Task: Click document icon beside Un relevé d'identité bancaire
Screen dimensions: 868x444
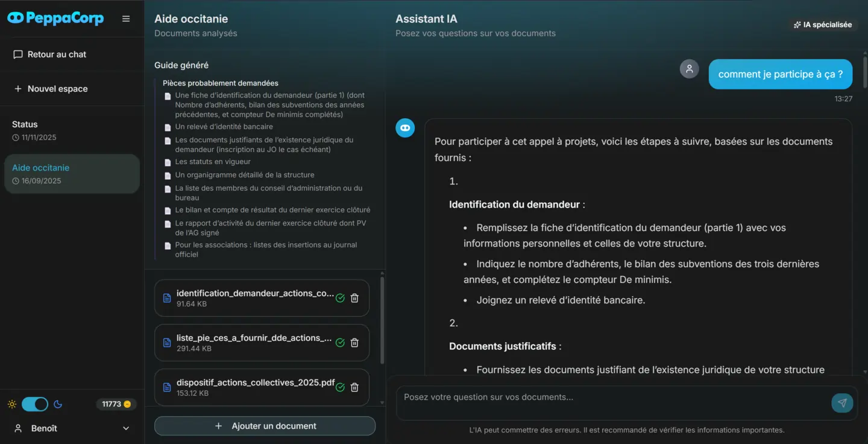Action: 168,127
